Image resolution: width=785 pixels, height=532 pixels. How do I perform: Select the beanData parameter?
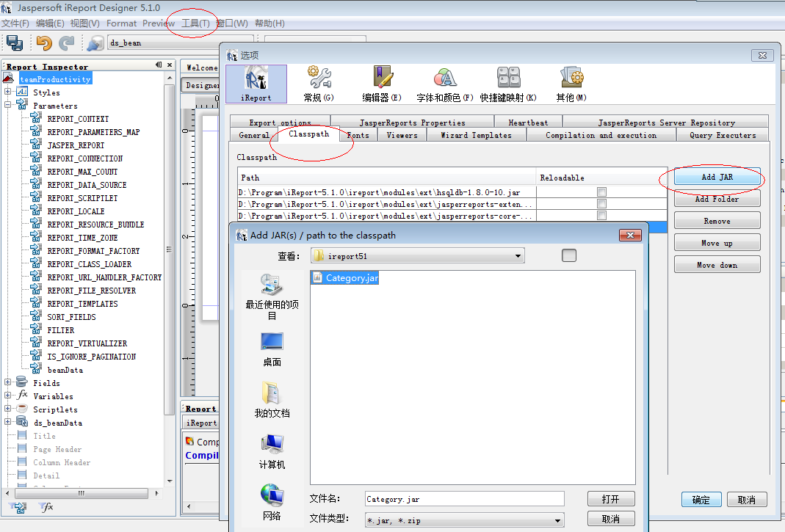[65, 371]
